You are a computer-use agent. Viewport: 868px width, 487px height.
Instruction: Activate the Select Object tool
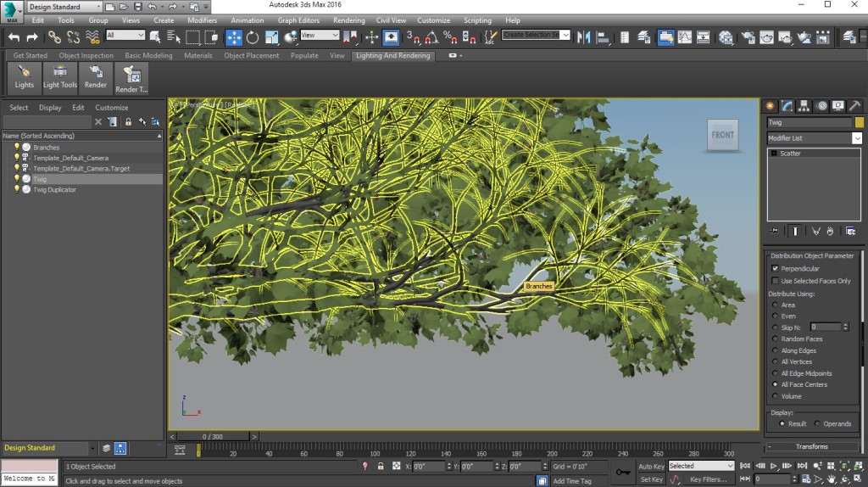coord(155,37)
